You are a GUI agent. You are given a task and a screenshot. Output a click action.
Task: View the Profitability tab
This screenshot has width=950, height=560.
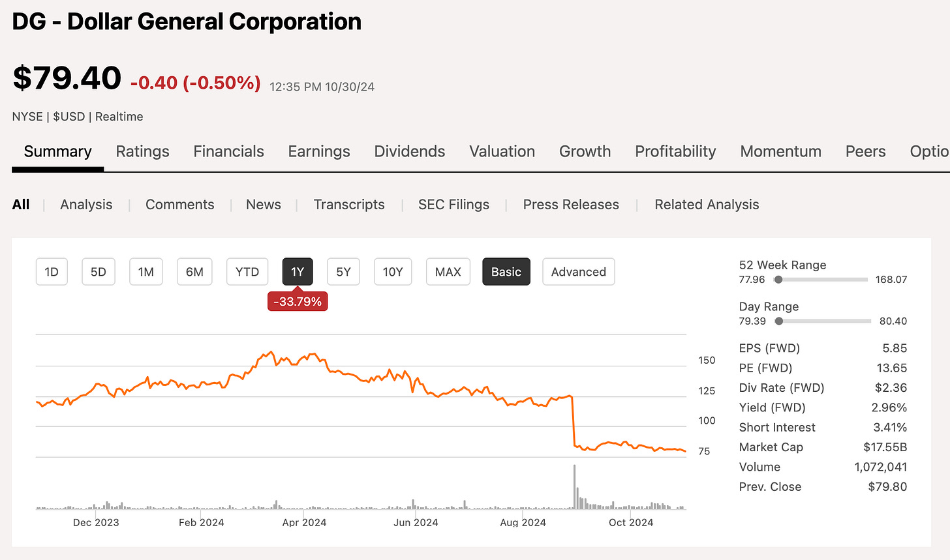tap(675, 152)
